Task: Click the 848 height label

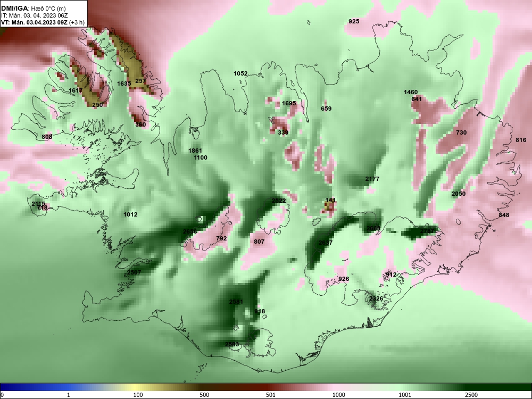Action: 504,215
